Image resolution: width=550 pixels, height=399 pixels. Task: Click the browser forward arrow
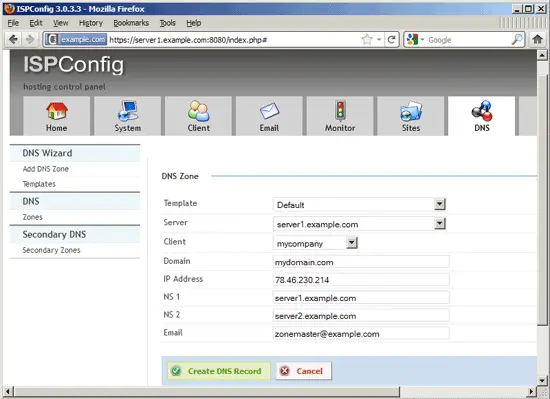[30, 39]
